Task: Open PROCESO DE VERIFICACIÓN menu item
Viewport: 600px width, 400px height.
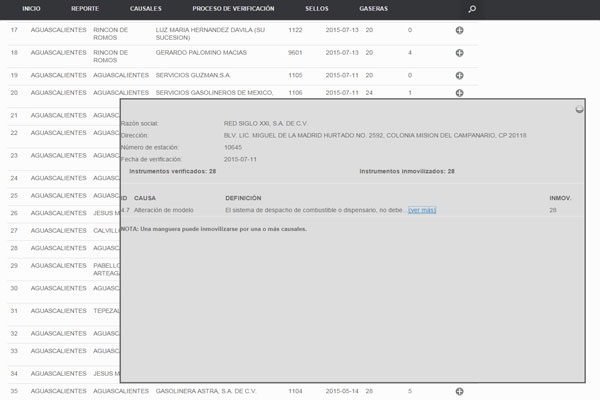Action: 234,8
